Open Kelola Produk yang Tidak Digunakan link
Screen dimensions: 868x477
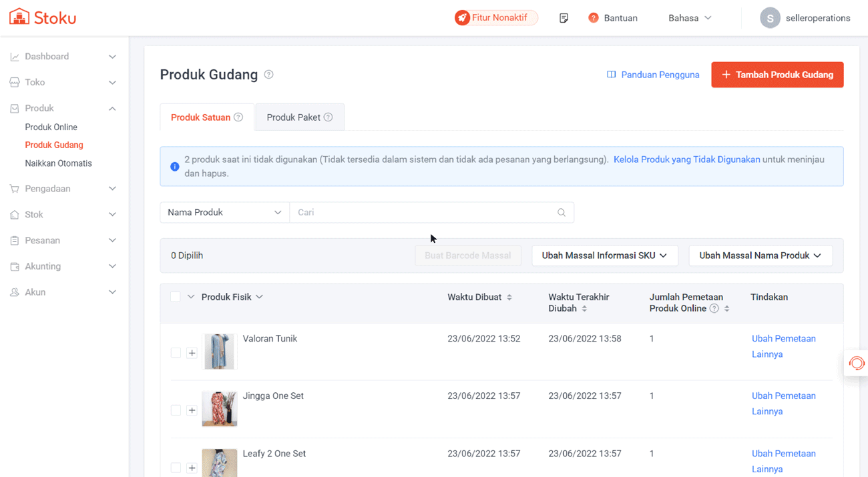point(686,159)
